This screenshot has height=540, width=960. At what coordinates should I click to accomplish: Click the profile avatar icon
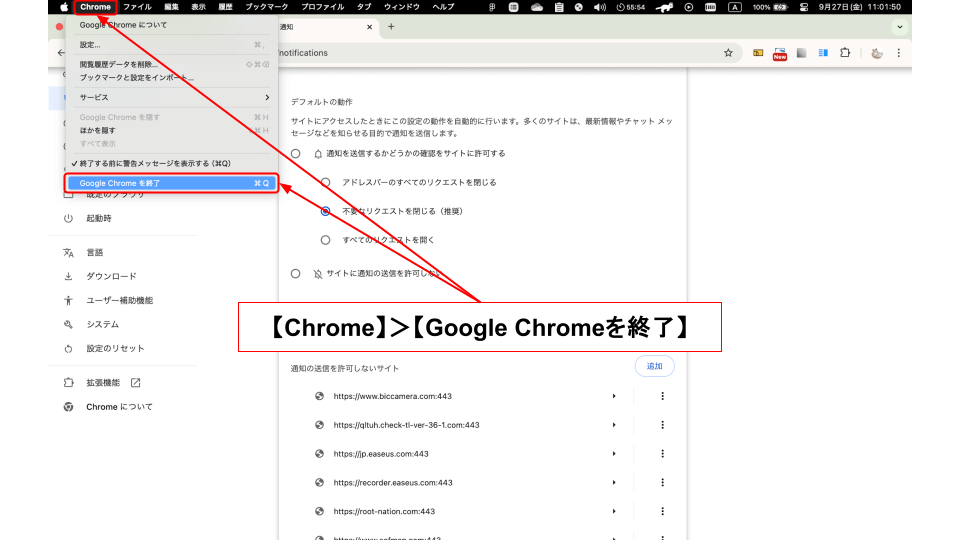[x=876, y=53]
